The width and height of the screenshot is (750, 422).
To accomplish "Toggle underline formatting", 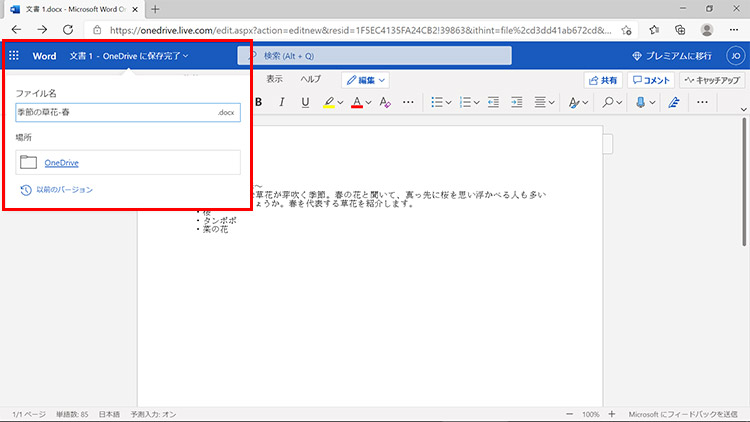I will click(x=303, y=102).
